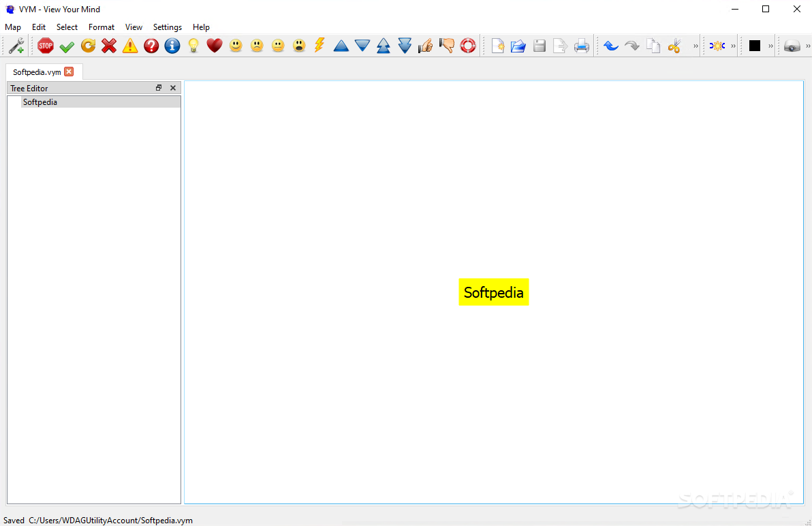812x526 pixels.
Task: Set the blue info flag
Action: [172, 46]
